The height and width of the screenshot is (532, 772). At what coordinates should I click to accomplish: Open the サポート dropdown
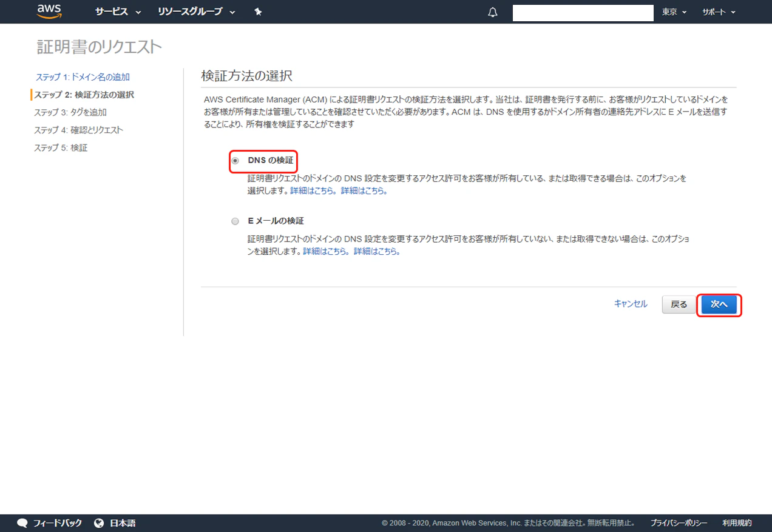(719, 12)
